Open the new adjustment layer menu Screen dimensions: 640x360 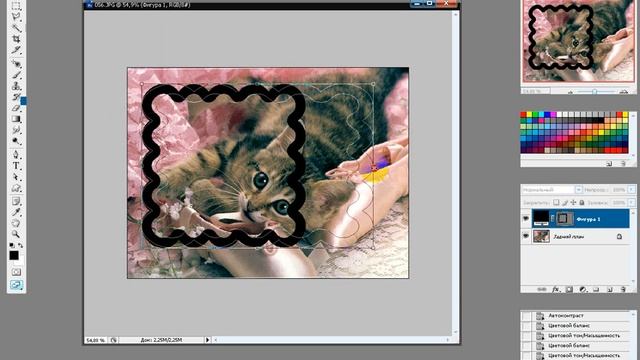pyautogui.click(x=583, y=289)
